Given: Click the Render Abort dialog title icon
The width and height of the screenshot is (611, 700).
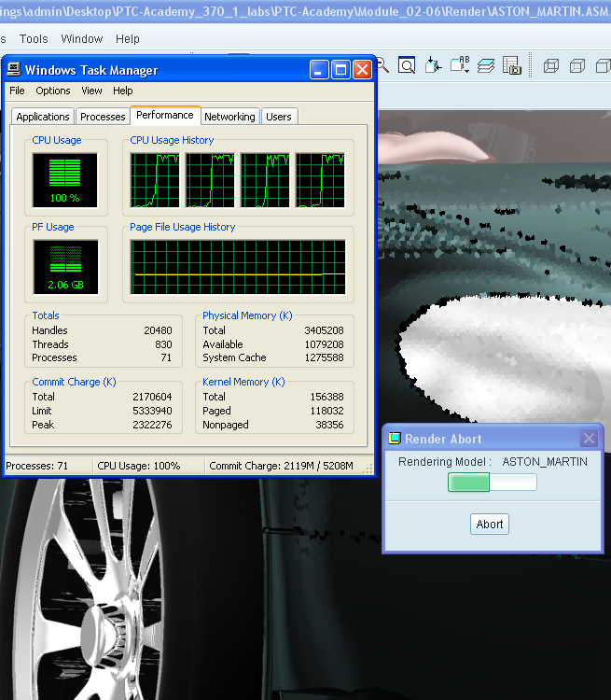Looking at the screenshot, I should [x=395, y=439].
